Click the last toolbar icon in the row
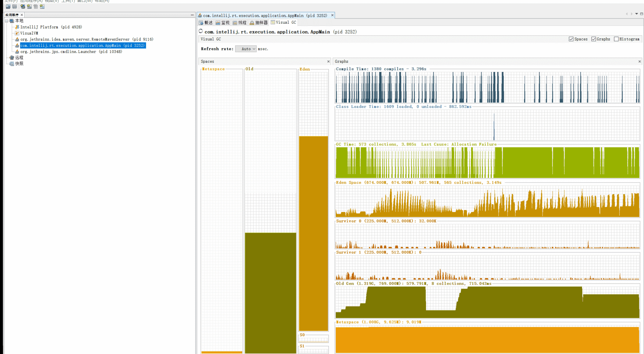The height and width of the screenshot is (354, 644). coord(42,7)
